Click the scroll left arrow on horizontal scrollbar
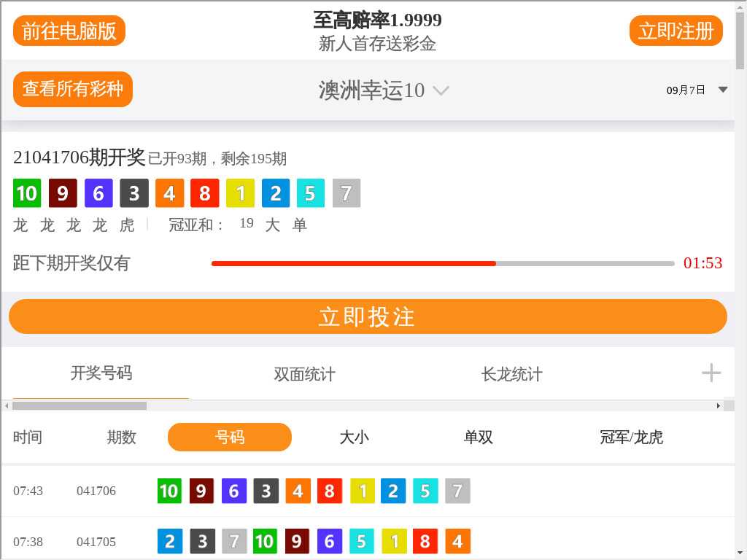747x560 pixels. click(x=7, y=405)
